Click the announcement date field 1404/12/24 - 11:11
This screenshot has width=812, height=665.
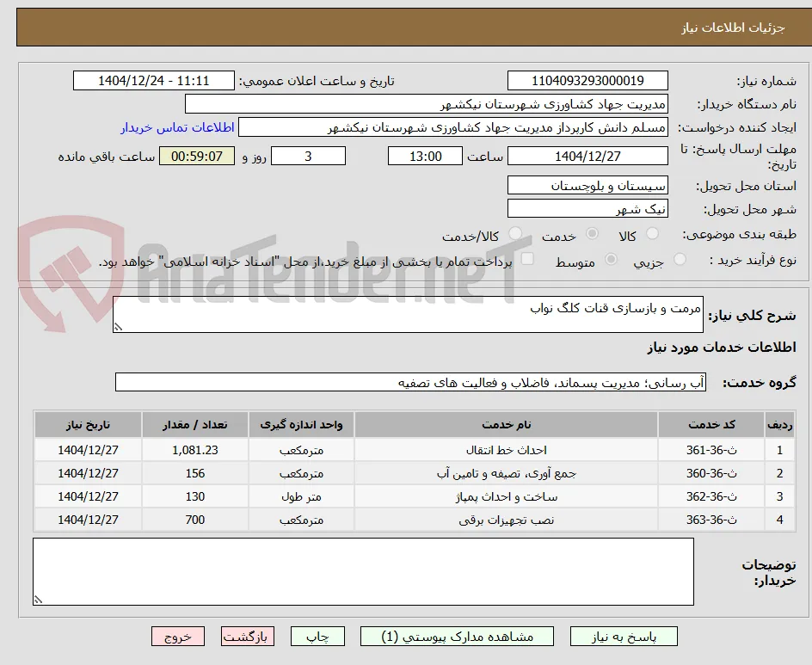[x=154, y=81]
